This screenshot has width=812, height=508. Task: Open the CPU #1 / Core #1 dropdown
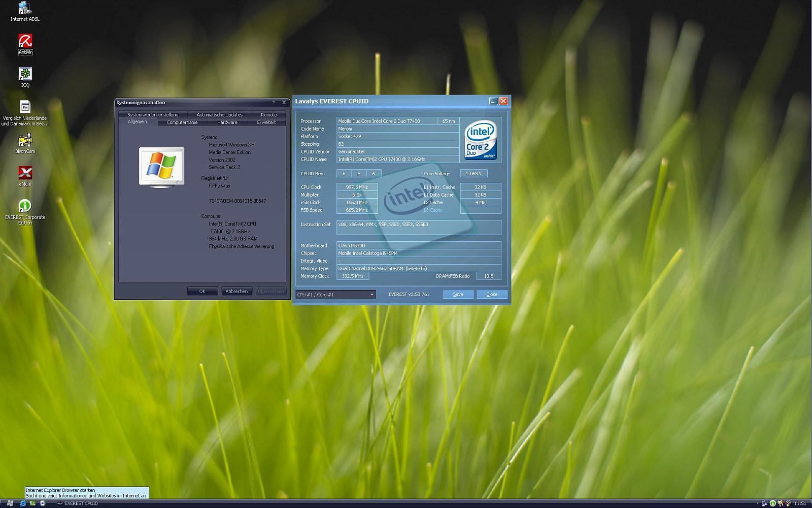[x=335, y=295]
